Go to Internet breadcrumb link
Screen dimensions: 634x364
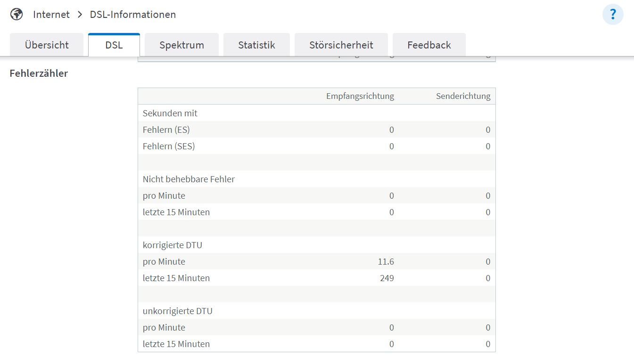[51, 15]
